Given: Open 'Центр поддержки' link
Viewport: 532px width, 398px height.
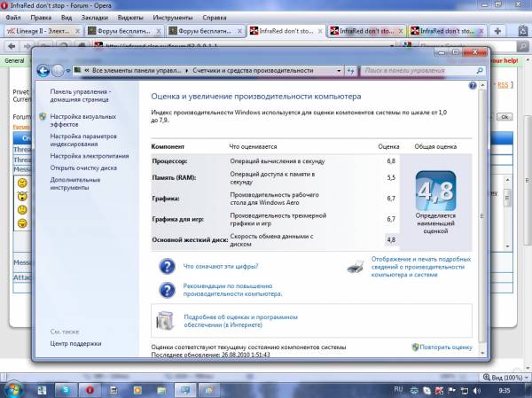Looking at the screenshot, I should pos(75,344).
